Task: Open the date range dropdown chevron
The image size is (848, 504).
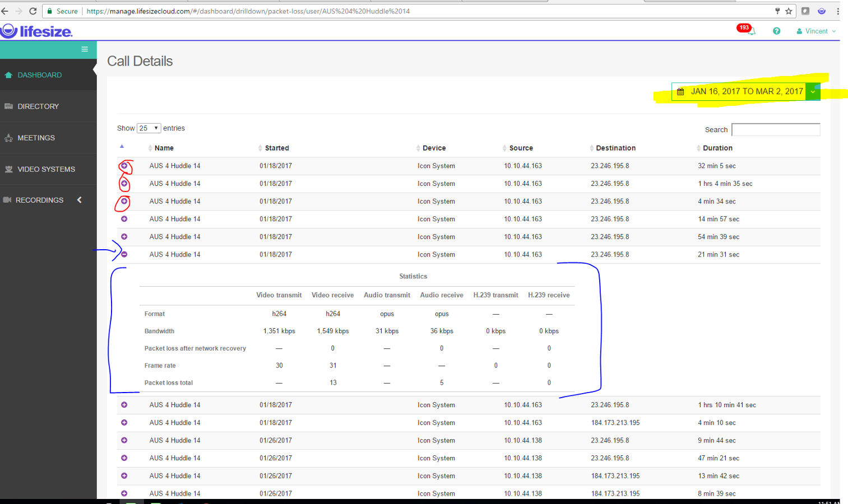Action: click(813, 91)
